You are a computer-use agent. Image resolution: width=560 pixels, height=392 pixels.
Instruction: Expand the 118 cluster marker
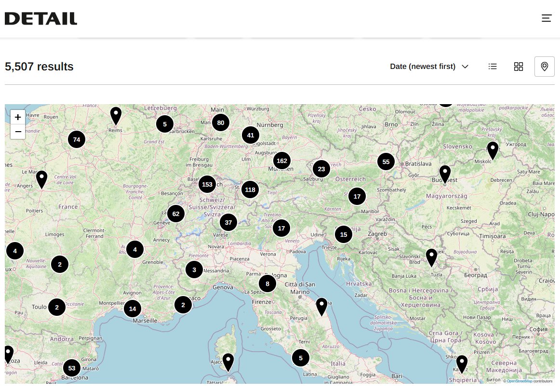click(250, 190)
